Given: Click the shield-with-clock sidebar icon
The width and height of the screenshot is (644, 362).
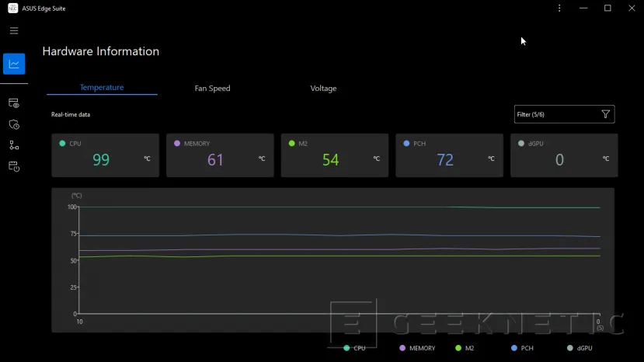Looking at the screenshot, I should tap(14, 124).
